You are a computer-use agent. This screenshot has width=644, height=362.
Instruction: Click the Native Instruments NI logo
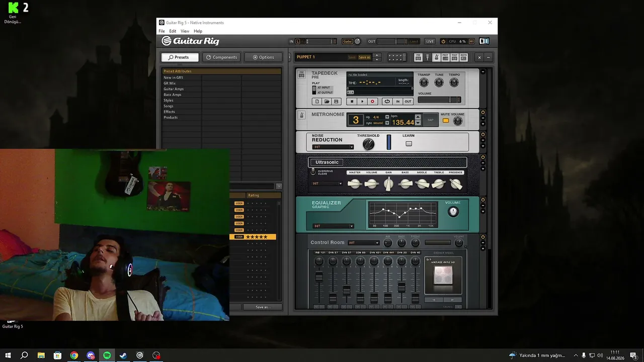[x=484, y=41]
